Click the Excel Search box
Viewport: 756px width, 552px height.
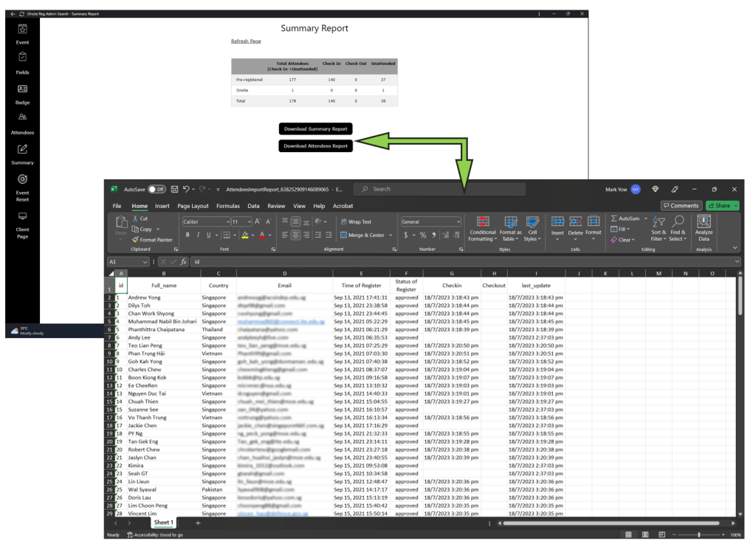(x=439, y=190)
